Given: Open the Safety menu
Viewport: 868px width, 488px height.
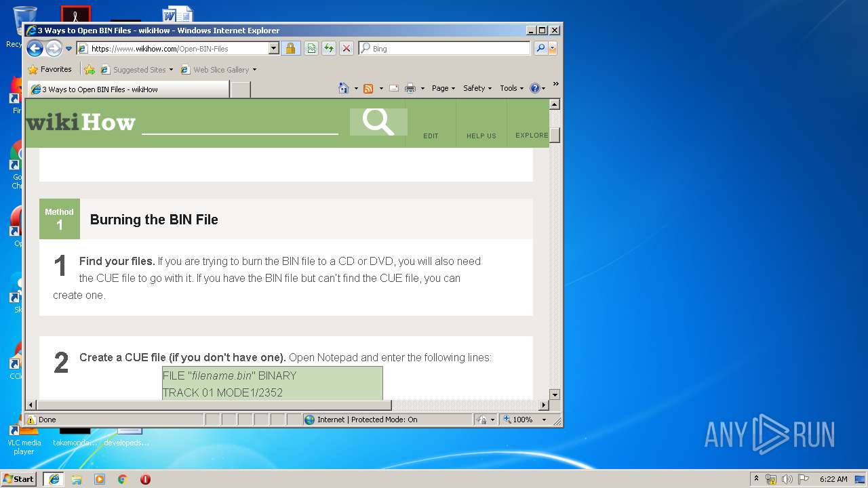Looking at the screenshot, I should pyautogui.click(x=477, y=88).
